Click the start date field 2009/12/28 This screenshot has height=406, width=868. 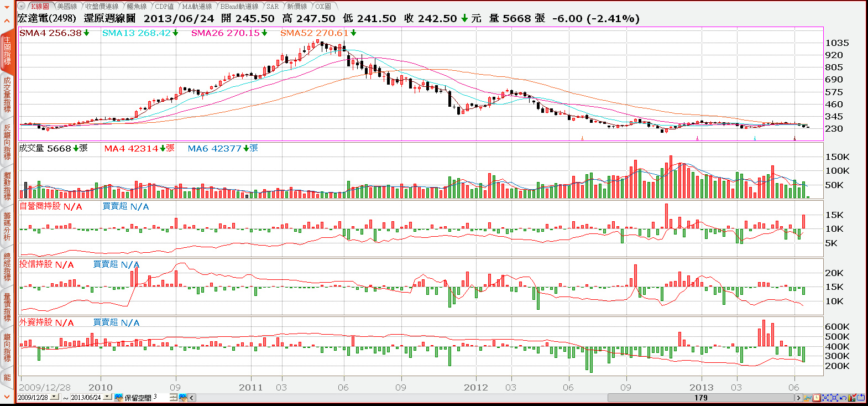point(33,397)
